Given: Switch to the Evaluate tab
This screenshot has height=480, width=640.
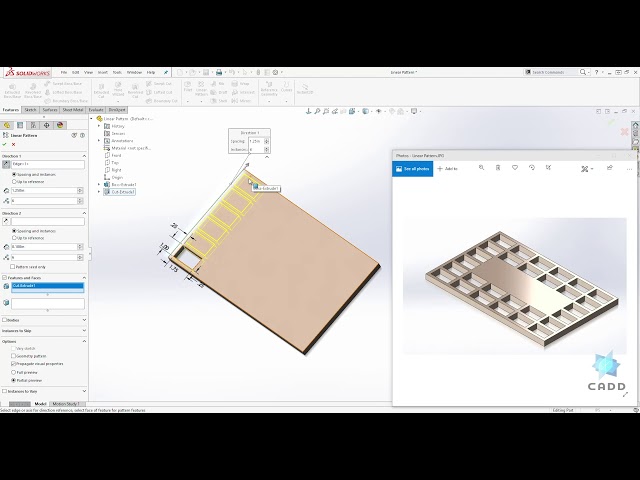Looking at the screenshot, I should click(96, 110).
